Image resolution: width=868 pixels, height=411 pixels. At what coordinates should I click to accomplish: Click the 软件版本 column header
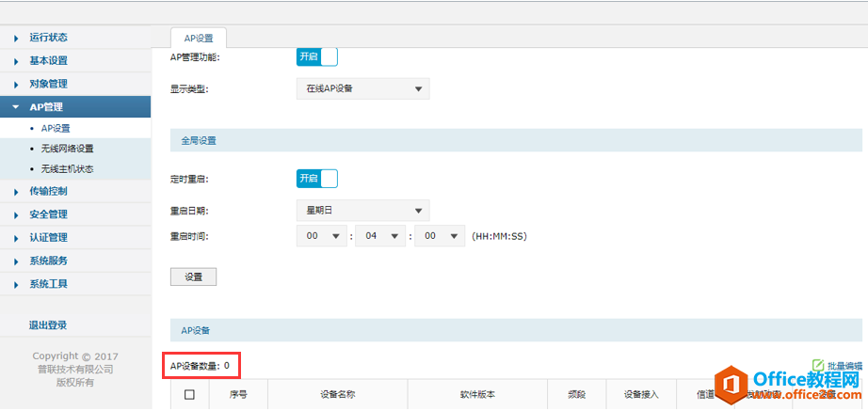[x=477, y=395]
